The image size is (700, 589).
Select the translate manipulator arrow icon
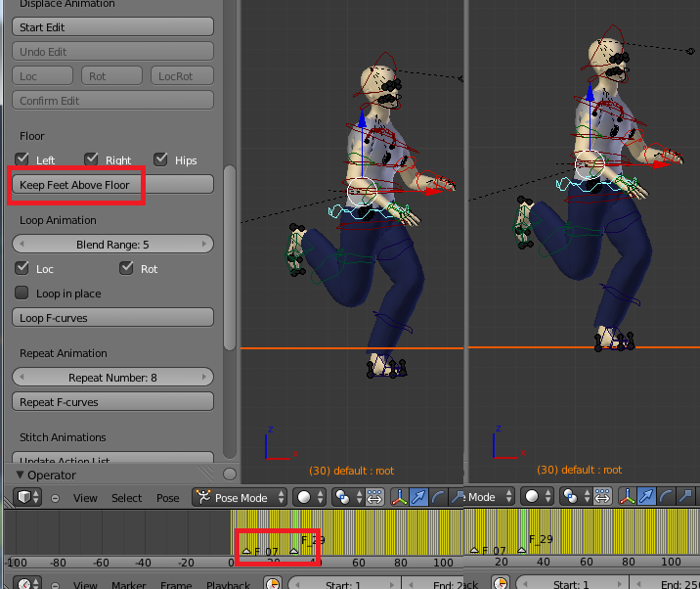pyautogui.click(x=418, y=497)
